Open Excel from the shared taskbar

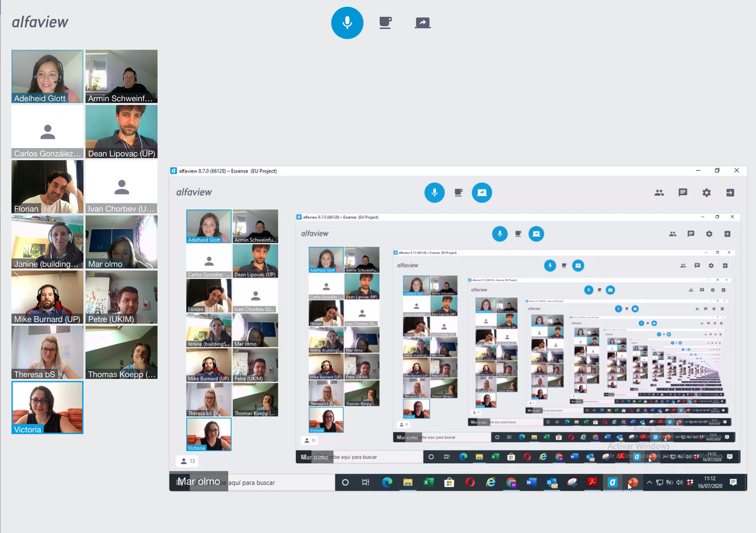pyautogui.click(x=428, y=483)
